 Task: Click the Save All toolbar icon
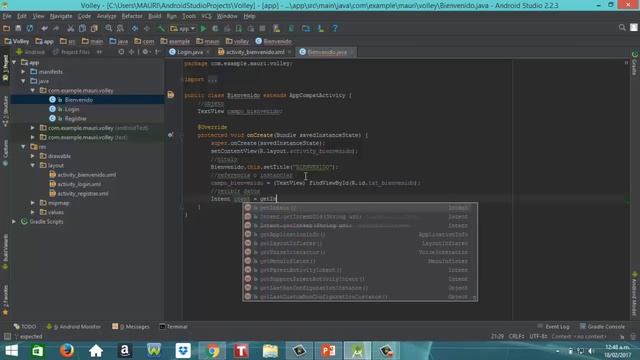18,29
